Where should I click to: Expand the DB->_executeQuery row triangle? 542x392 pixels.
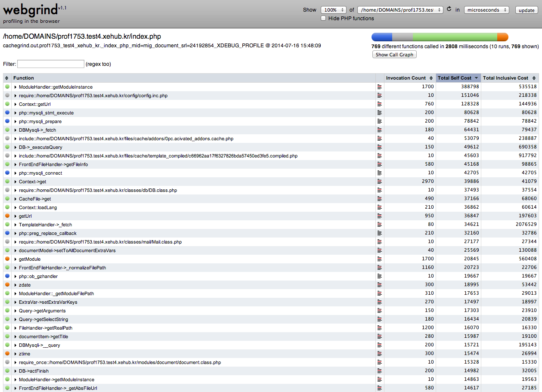click(15, 147)
